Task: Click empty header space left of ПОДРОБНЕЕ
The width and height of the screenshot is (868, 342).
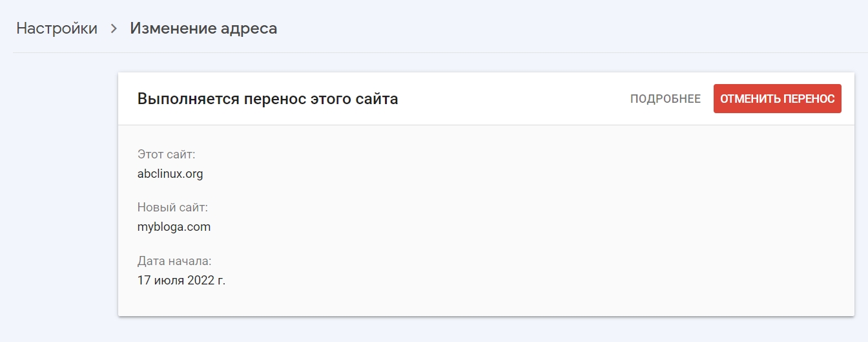Action: (517, 99)
